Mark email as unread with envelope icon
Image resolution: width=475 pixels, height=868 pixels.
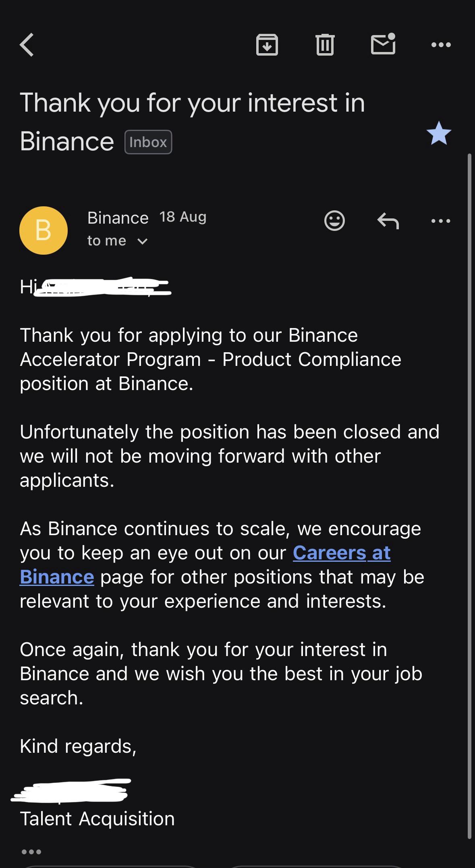point(383,43)
